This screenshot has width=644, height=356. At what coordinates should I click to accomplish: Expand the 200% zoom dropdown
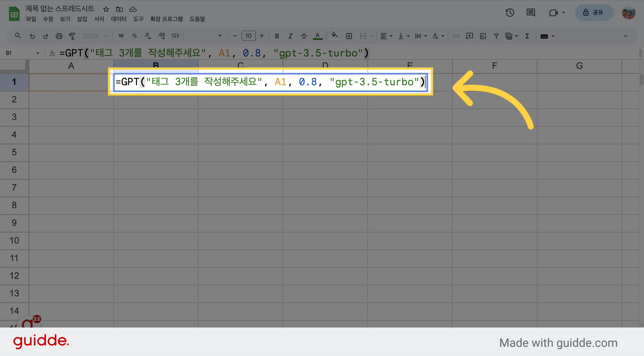[95, 36]
